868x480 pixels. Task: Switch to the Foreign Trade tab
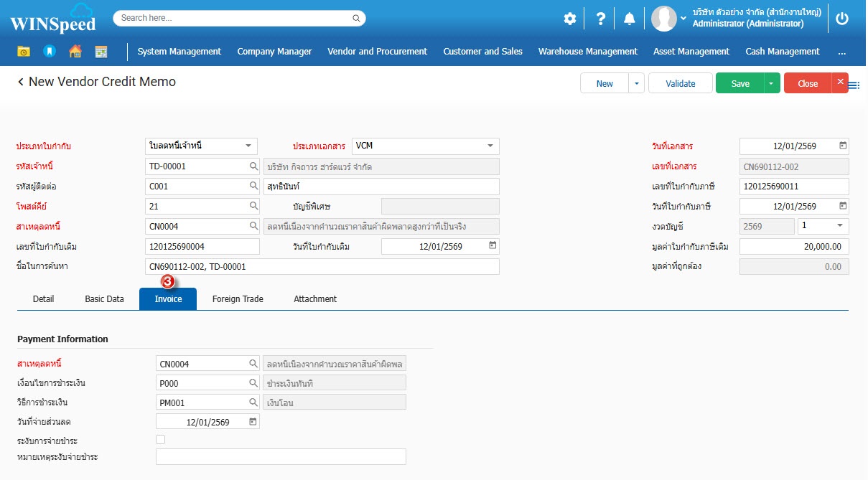238,298
